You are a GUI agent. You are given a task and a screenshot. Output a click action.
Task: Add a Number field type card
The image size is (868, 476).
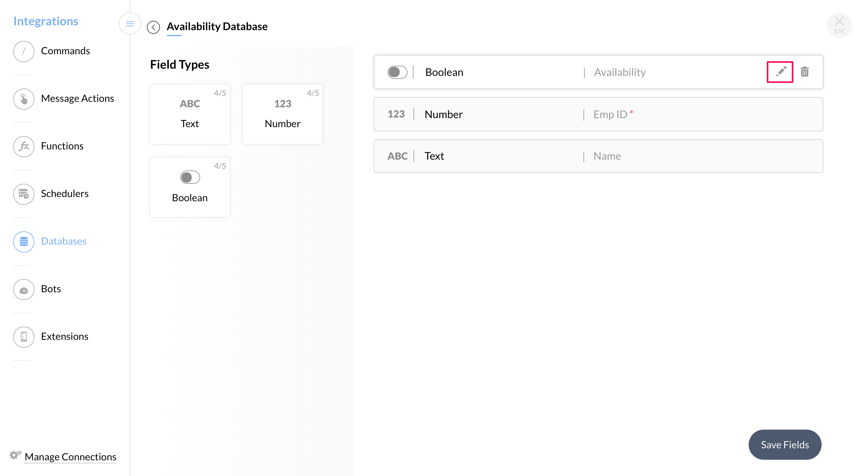pos(282,114)
